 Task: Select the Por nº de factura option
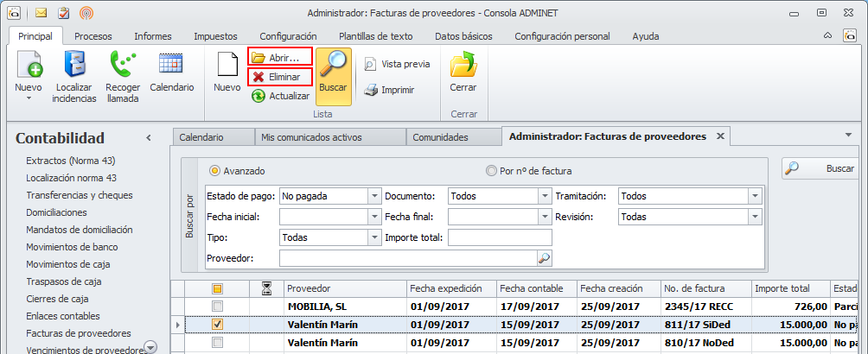[x=492, y=171]
